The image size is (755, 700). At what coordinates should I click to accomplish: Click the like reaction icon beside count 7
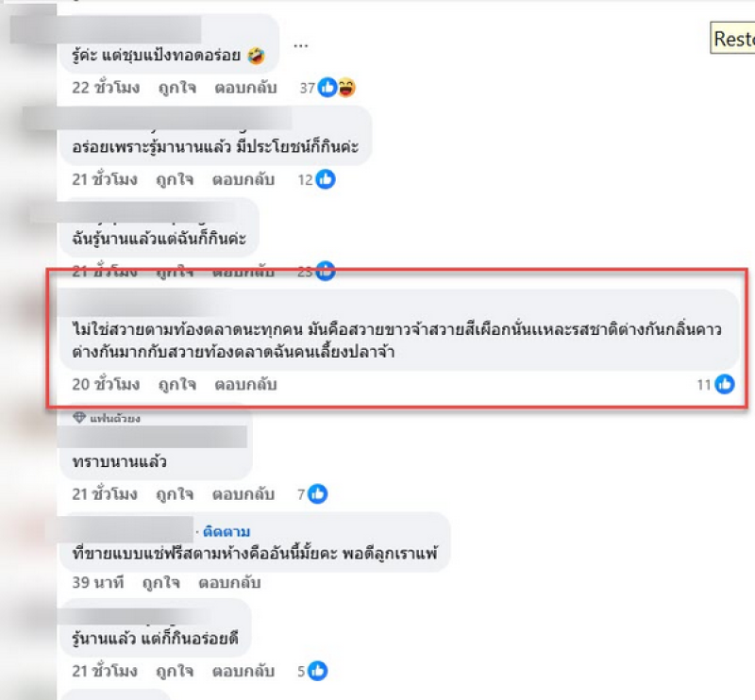318,493
